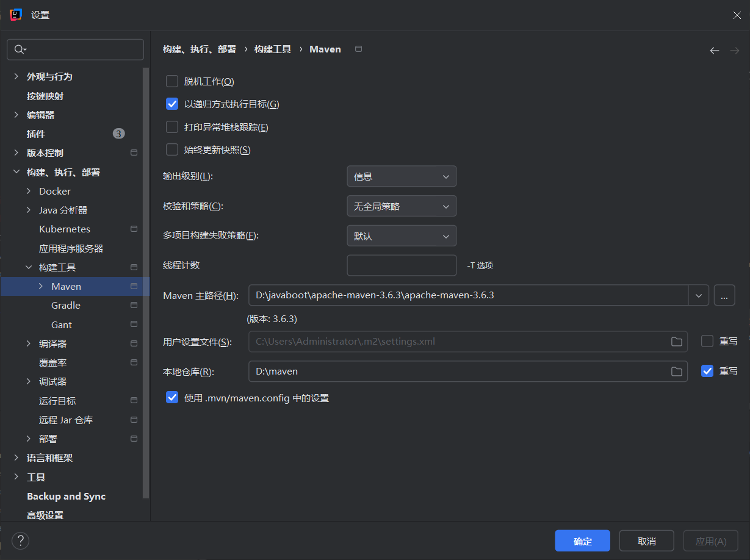The height and width of the screenshot is (560, 750).
Task: Expand the 外观与行为 tree node
Action: coord(16,76)
